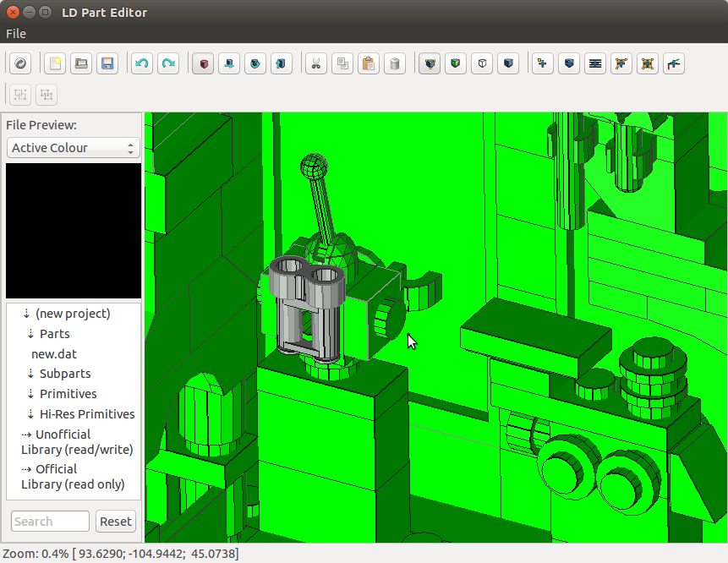The height and width of the screenshot is (563, 728).
Task: Open a file with the folder icon
Action: coord(81,63)
